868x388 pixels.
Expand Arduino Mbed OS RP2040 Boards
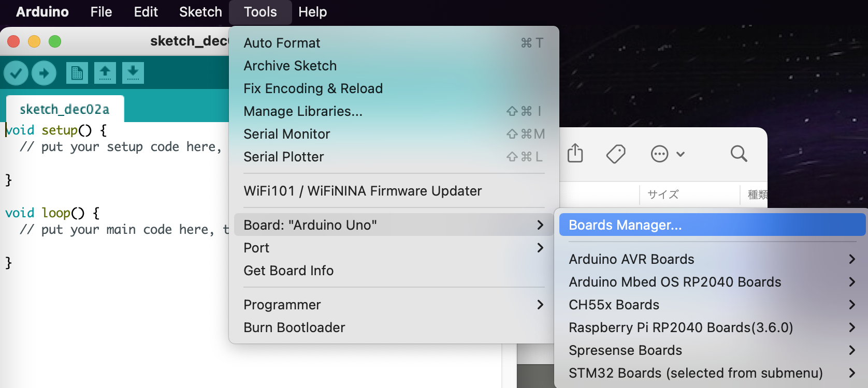(x=713, y=282)
